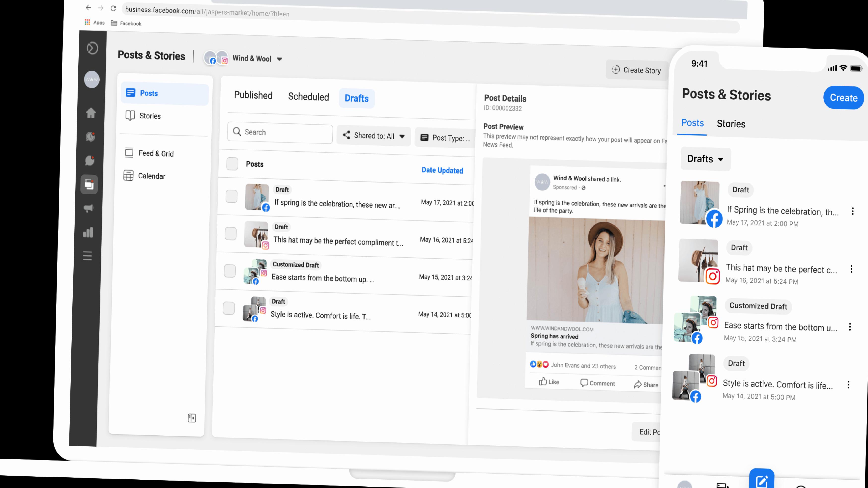Switch to the Published tab
Viewport: 868px width, 488px height.
pos(253,95)
